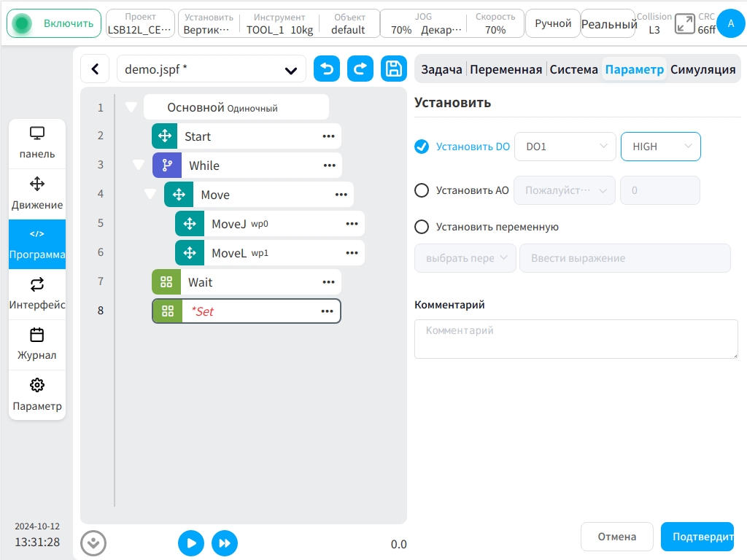Open the DO1 output dropdown
Image resolution: width=747 pixels, height=560 pixels.
click(565, 147)
